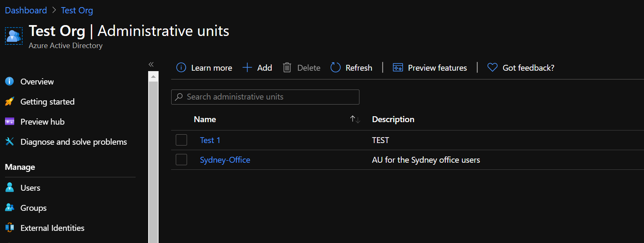644x243 pixels.
Task: Click the Diagnose and solve problems wrench icon
Action: pyautogui.click(x=10, y=142)
